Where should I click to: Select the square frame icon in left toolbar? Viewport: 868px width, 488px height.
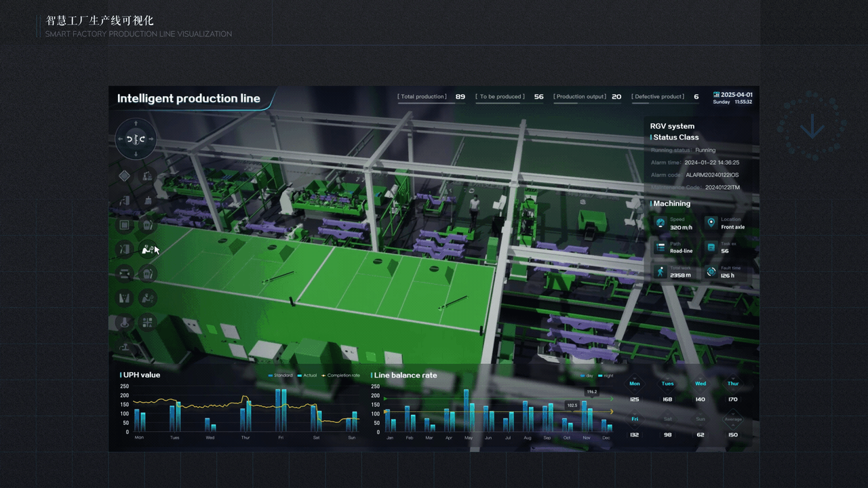coord(124,225)
